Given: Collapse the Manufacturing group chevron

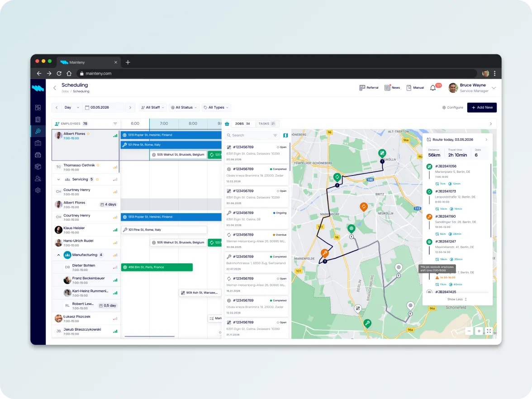Looking at the screenshot, I should [58, 255].
